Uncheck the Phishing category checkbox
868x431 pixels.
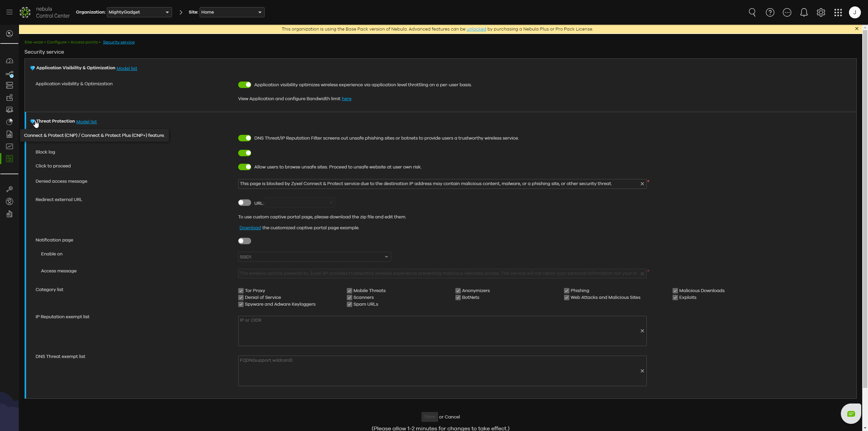[566, 291]
